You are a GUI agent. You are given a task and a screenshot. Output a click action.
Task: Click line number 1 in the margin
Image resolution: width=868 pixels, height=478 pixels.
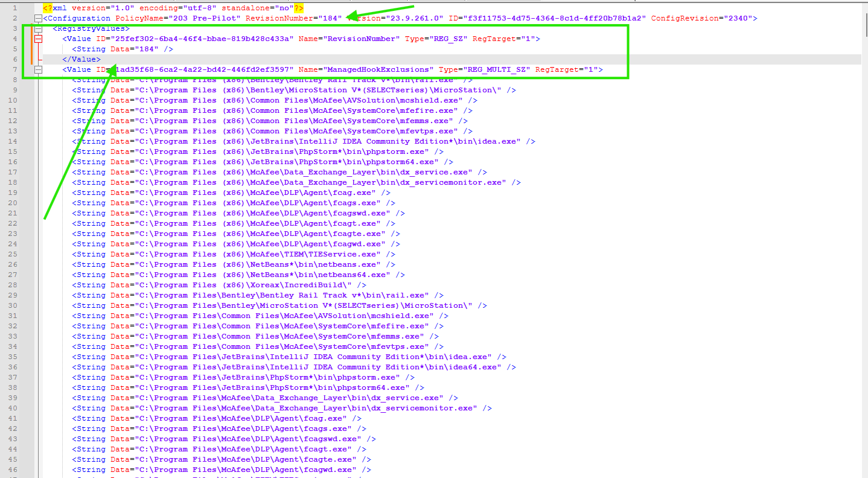pos(14,8)
